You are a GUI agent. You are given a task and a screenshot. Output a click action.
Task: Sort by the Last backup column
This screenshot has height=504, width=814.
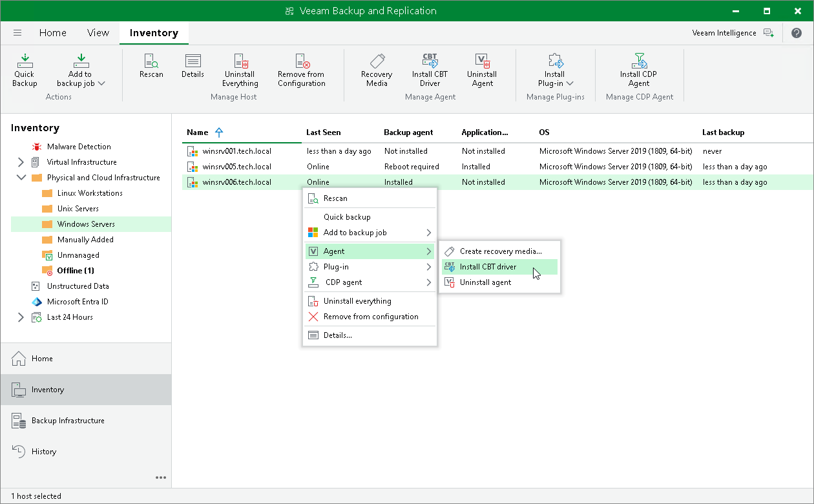point(724,132)
